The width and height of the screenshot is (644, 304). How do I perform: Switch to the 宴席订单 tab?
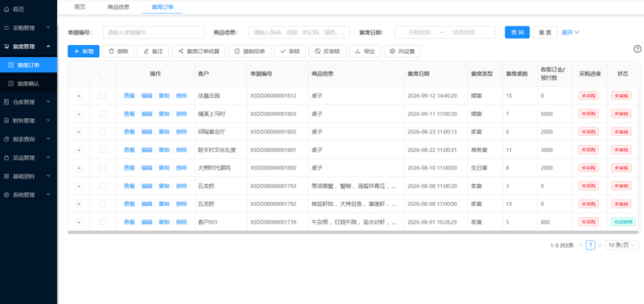163,6
